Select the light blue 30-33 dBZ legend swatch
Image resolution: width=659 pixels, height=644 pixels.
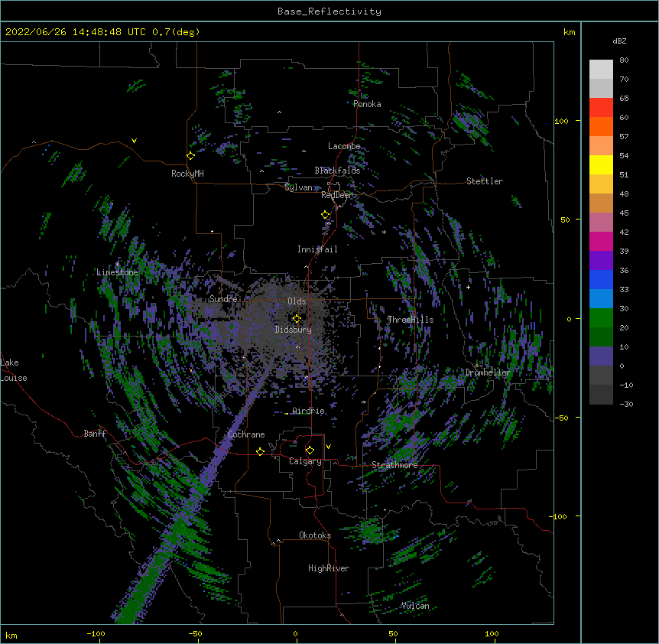click(601, 298)
